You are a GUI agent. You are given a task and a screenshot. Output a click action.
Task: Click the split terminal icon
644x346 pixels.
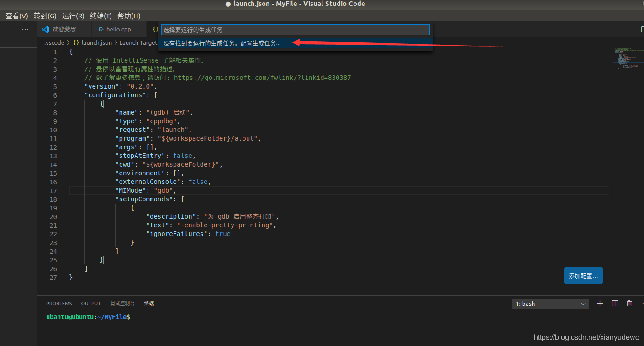[x=615, y=304]
